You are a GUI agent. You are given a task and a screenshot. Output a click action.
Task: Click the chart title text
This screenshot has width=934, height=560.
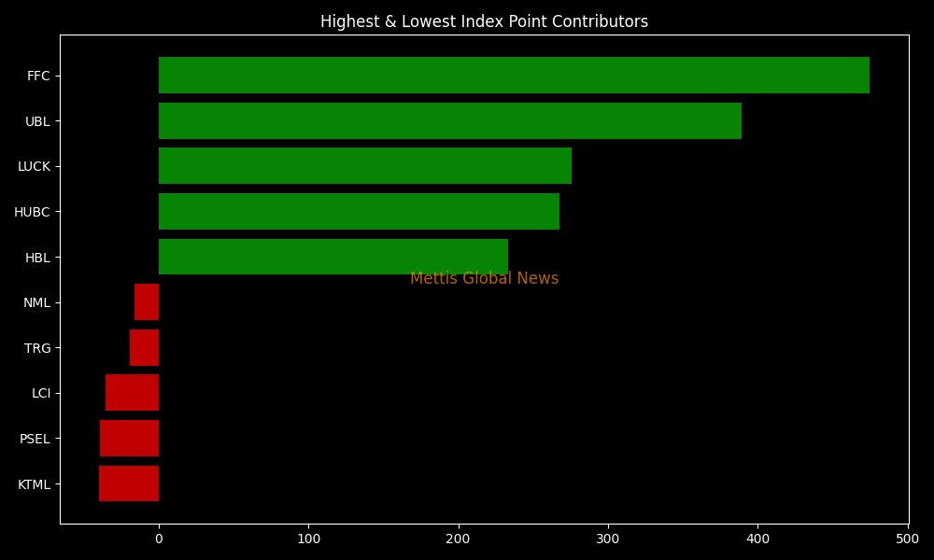tap(484, 21)
